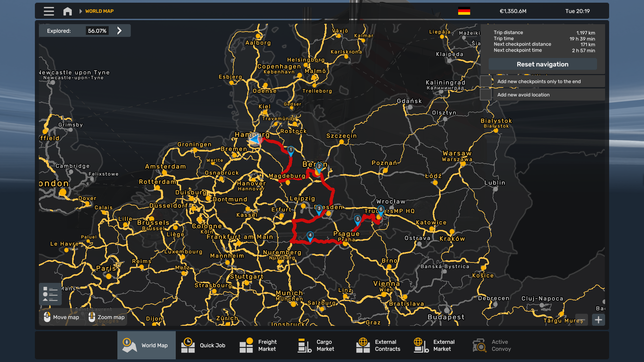Click checkpoint marker 5 near Prague
Screen dimensions: 644x362
pyautogui.click(x=358, y=220)
